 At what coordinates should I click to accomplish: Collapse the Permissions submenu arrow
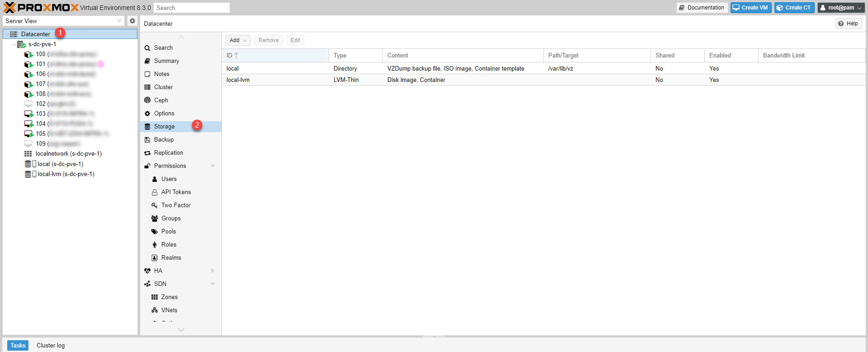click(212, 166)
